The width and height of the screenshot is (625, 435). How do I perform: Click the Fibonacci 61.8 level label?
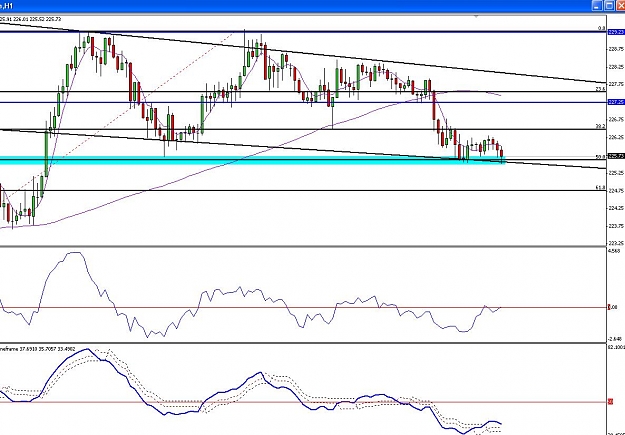[600, 187]
